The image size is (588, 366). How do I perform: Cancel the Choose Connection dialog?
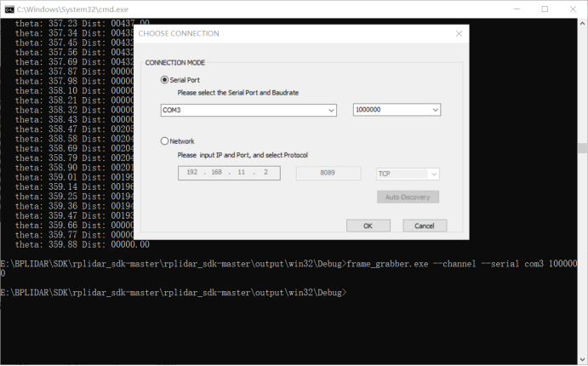coord(425,226)
